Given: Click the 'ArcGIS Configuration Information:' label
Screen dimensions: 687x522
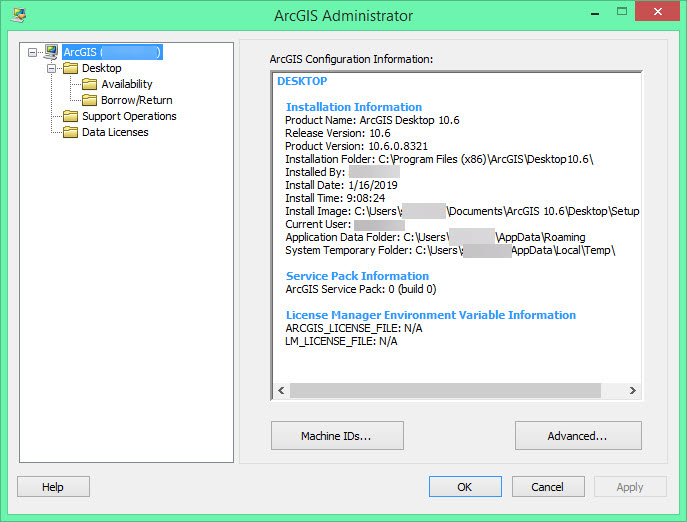Looking at the screenshot, I should click(351, 59).
